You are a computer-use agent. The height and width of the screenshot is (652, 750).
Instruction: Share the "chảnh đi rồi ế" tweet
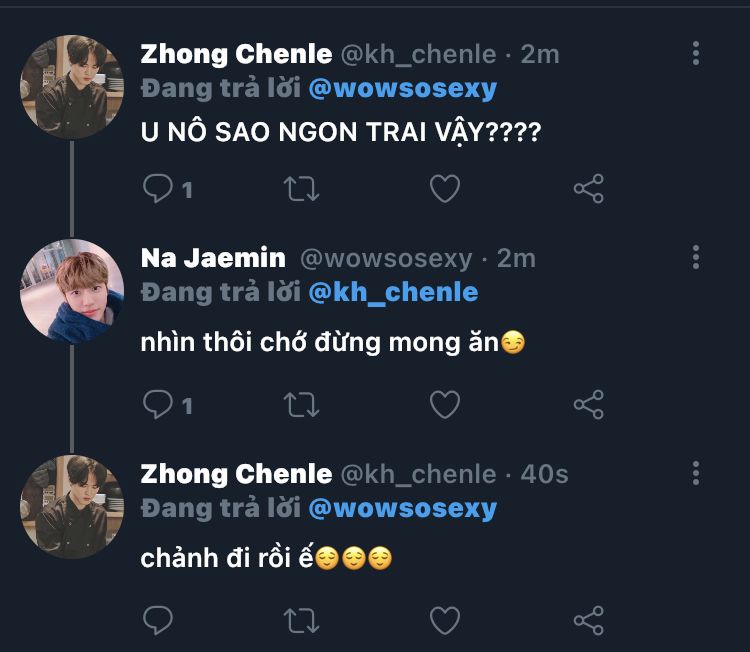pyautogui.click(x=589, y=620)
